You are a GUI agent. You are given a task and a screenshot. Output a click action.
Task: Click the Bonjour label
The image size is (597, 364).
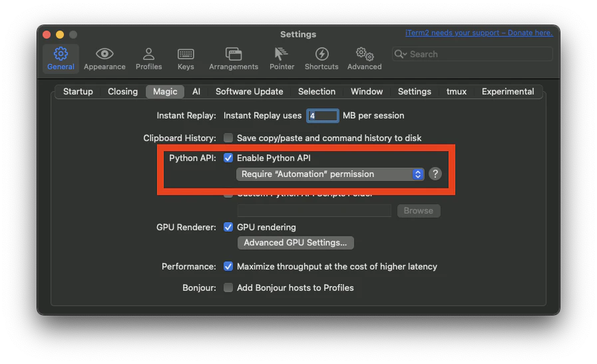[x=199, y=288]
